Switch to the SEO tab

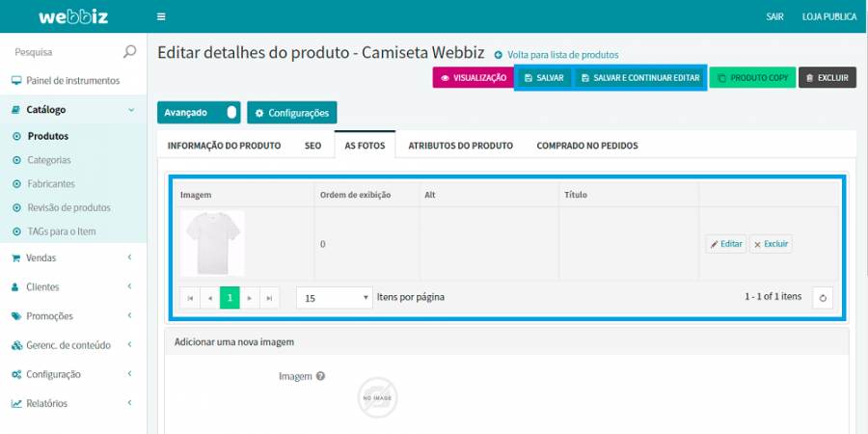click(312, 146)
